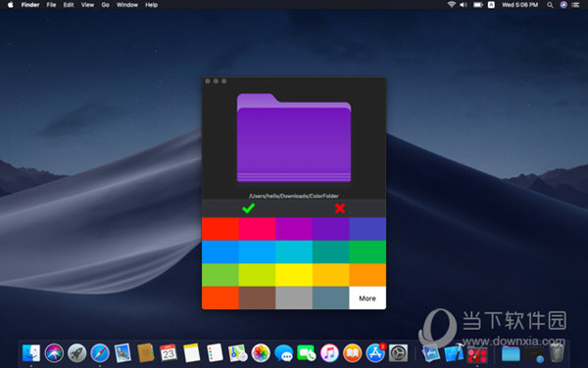Screen dimensions: 588x368
Task: Pick the cyan swatch
Action: tap(294, 253)
